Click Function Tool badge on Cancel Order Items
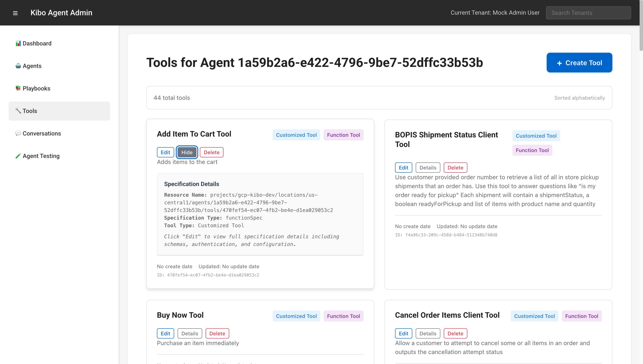 [582, 316]
